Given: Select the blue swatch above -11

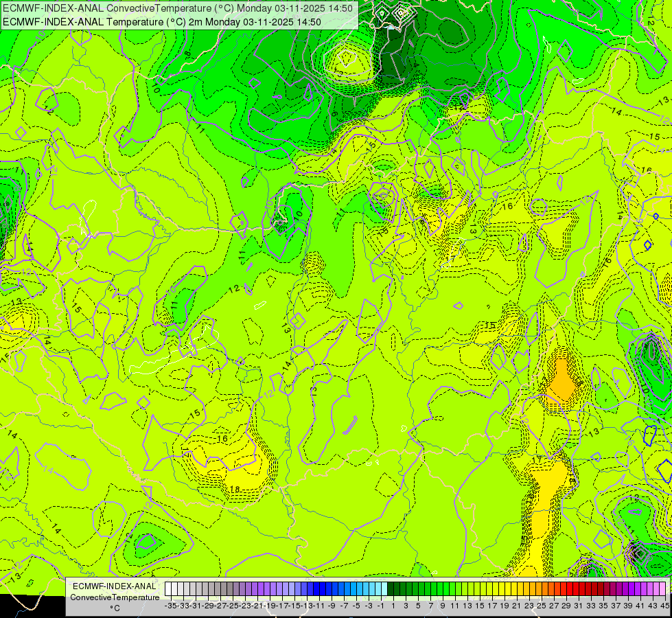Looking at the screenshot, I should pyautogui.click(x=316, y=588).
